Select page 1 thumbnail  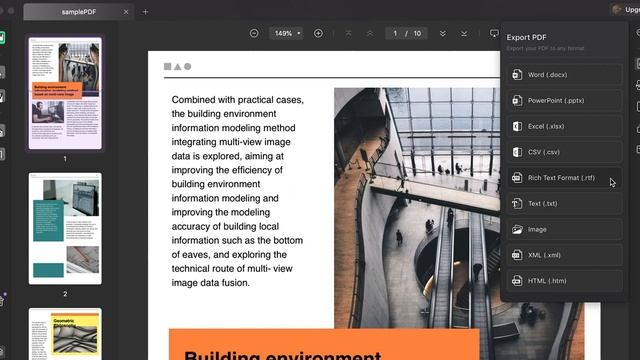pyautogui.click(x=65, y=93)
